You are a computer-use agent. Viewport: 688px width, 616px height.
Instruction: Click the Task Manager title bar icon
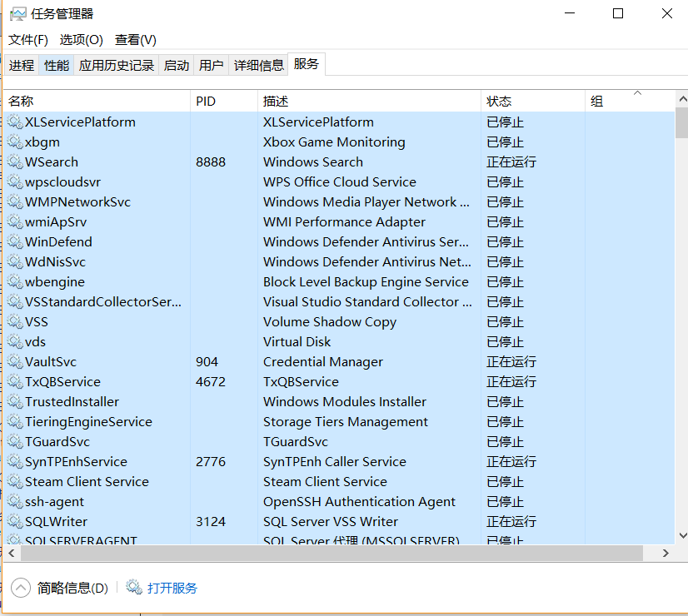click(x=18, y=14)
